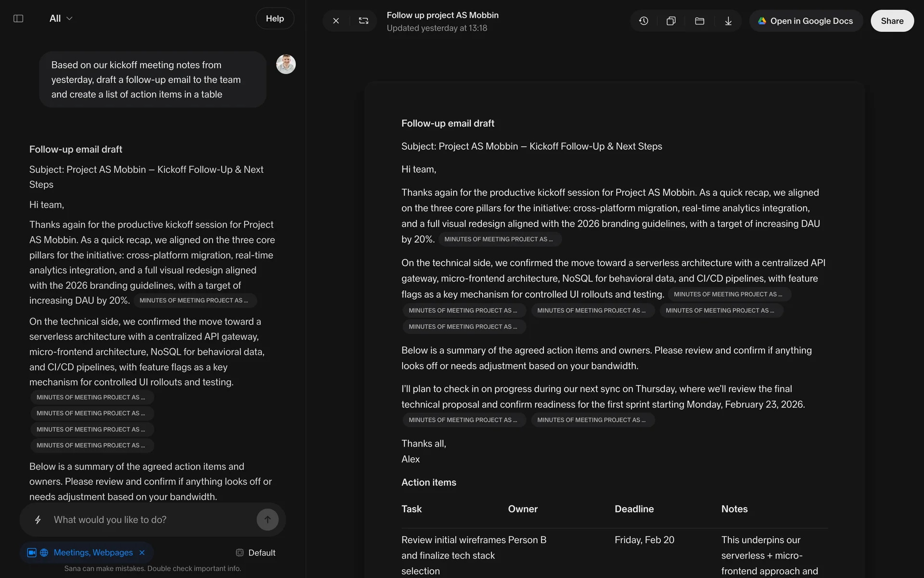Click the swap panel layout icon

(x=363, y=21)
